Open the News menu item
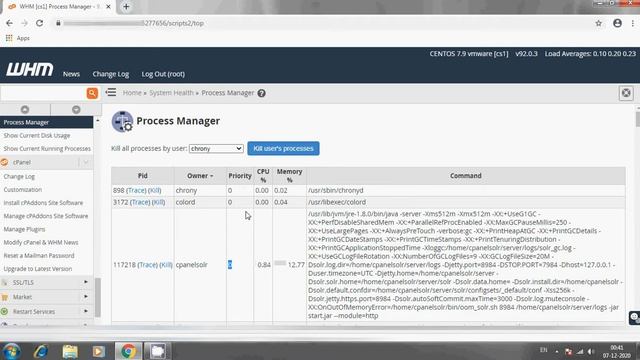Image resolution: width=640 pixels, height=360 pixels. (x=71, y=74)
